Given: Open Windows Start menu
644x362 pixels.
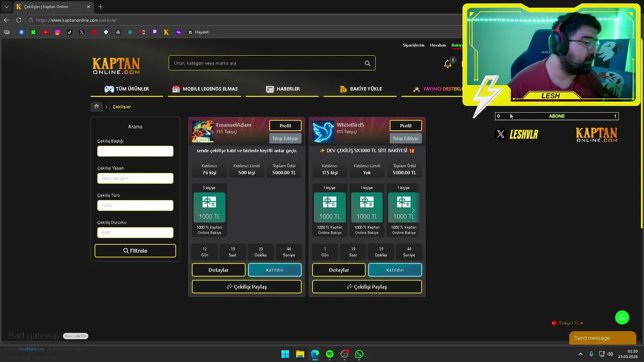Looking at the screenshot, I should click(285, 354).
